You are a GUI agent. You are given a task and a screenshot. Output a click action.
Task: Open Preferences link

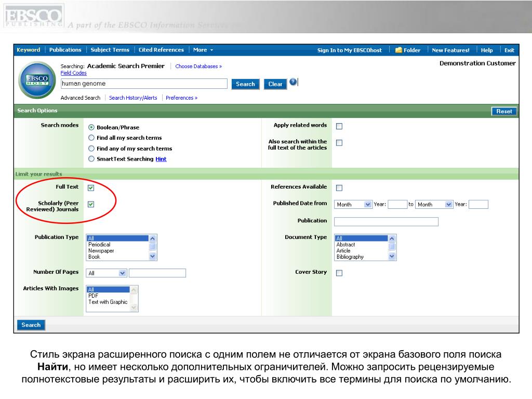(181, 98)
